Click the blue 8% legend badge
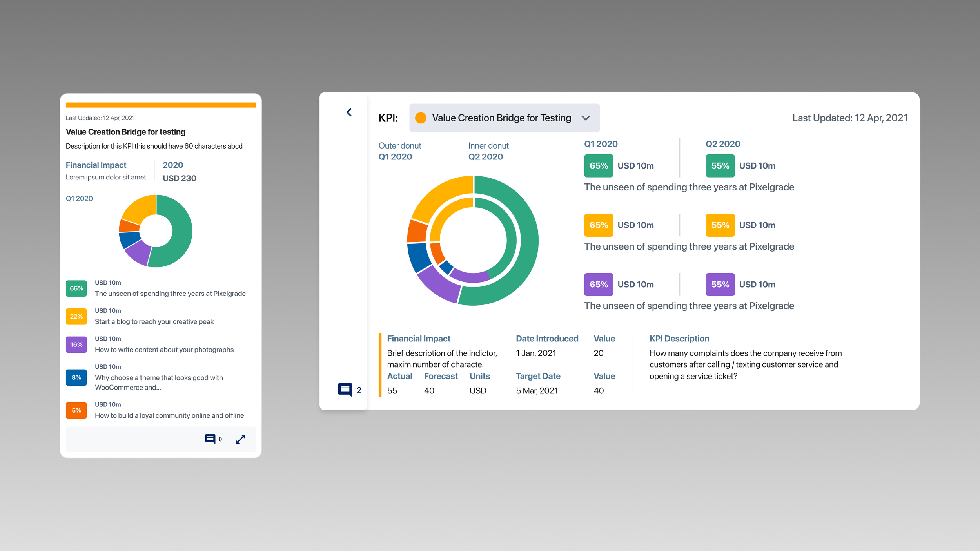Viewport: 980px width, 551px height. 76,377
